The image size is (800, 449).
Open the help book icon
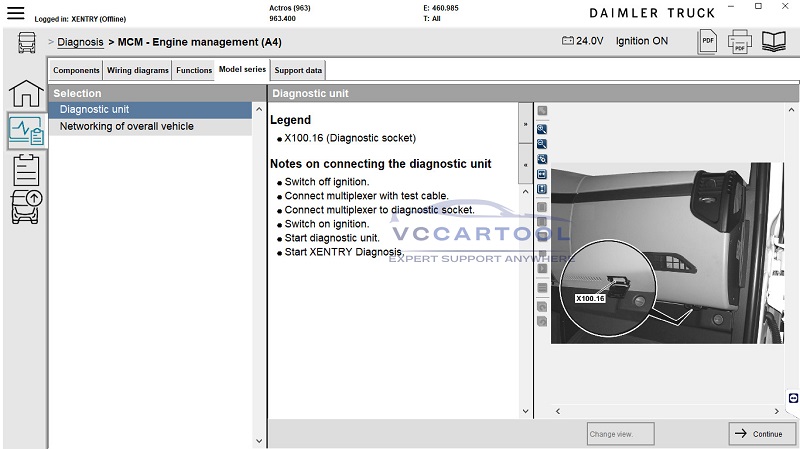click(773, 41)
